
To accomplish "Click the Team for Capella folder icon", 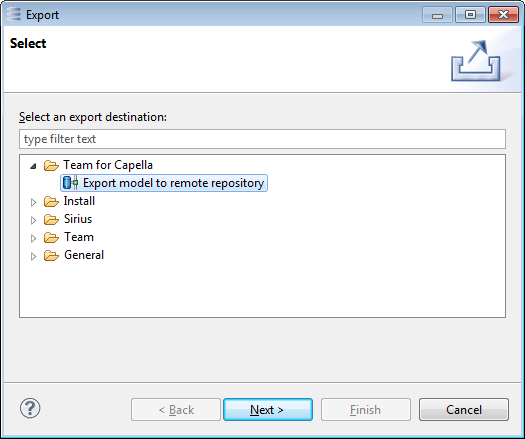I will click(x=51, y=165).
